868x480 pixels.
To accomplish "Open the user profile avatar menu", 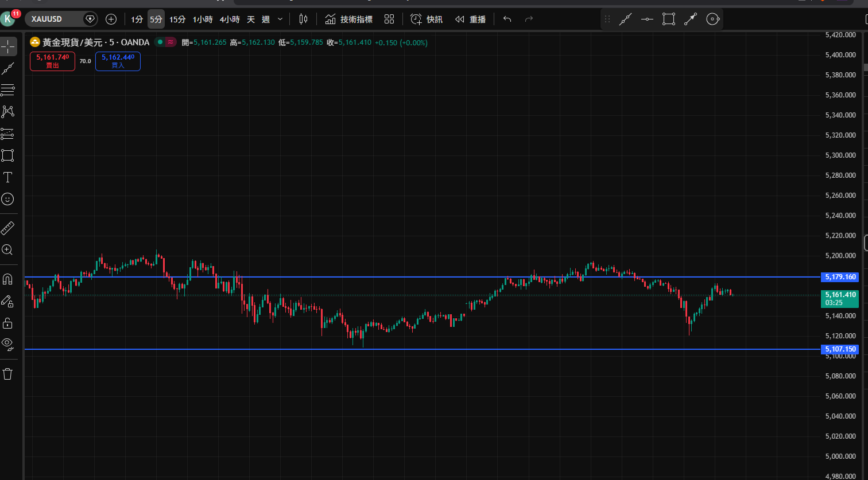I will (9, 19).
